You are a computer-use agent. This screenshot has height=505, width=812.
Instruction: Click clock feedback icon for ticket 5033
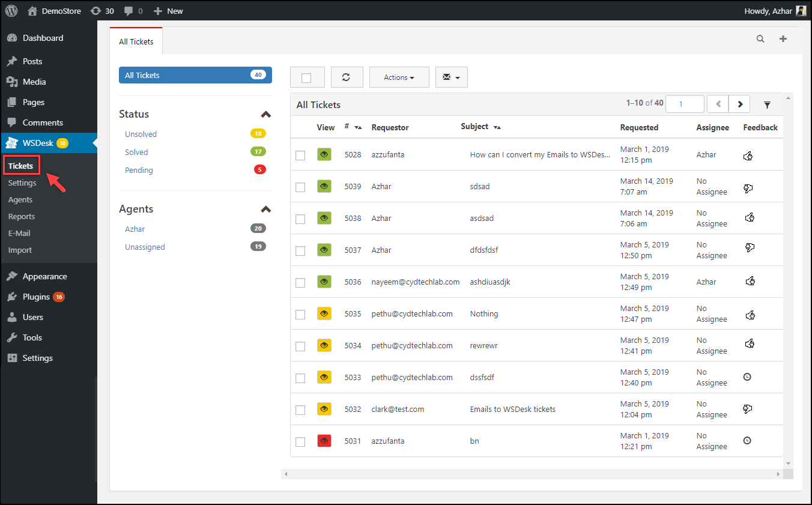[747, 377]
